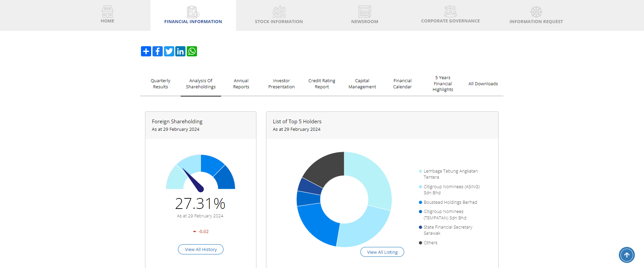This screenshot has width=644, height=268.
Task: Click the Boustead Holdings Berhad legend label
Action: (450, 202)
